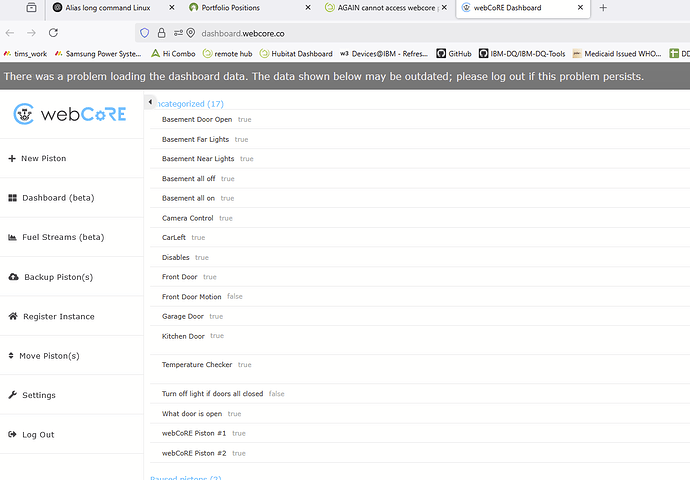
Task: Close the webCoRE Dashboard tab
Action: [580, 7]
